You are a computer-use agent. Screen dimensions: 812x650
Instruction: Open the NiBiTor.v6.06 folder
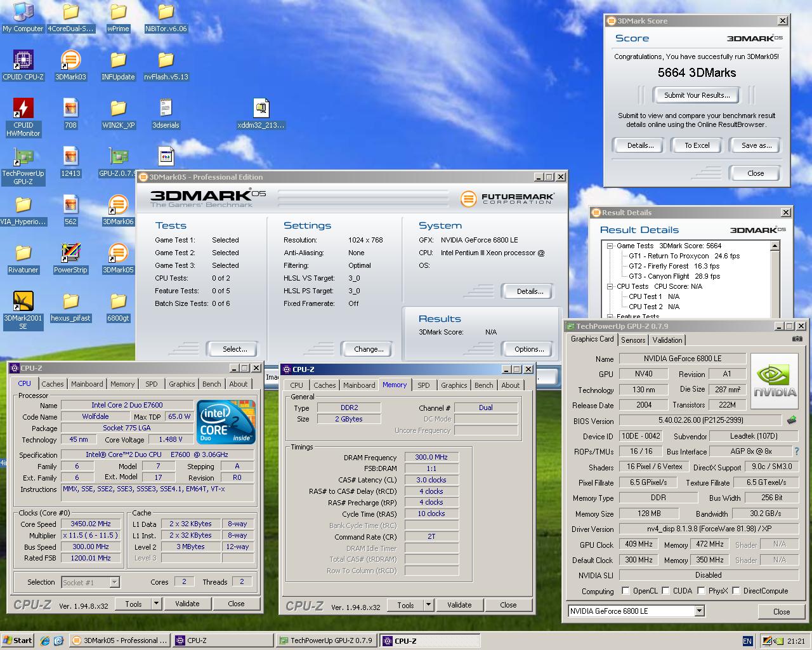click(x=166, y=17)
